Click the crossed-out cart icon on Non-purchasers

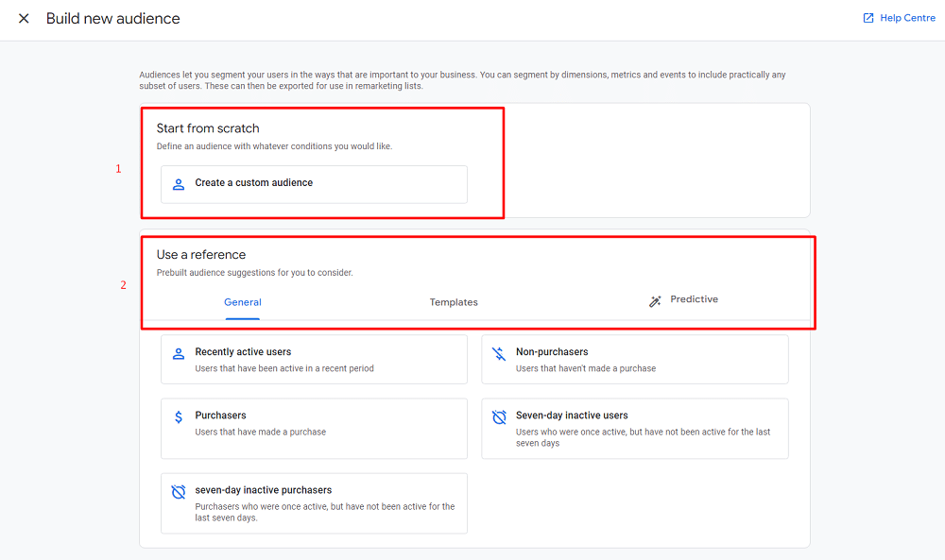[x=498, y=353]
